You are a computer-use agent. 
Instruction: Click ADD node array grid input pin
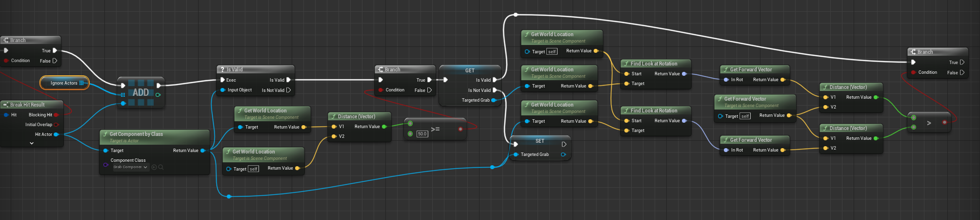click(123, 95)
